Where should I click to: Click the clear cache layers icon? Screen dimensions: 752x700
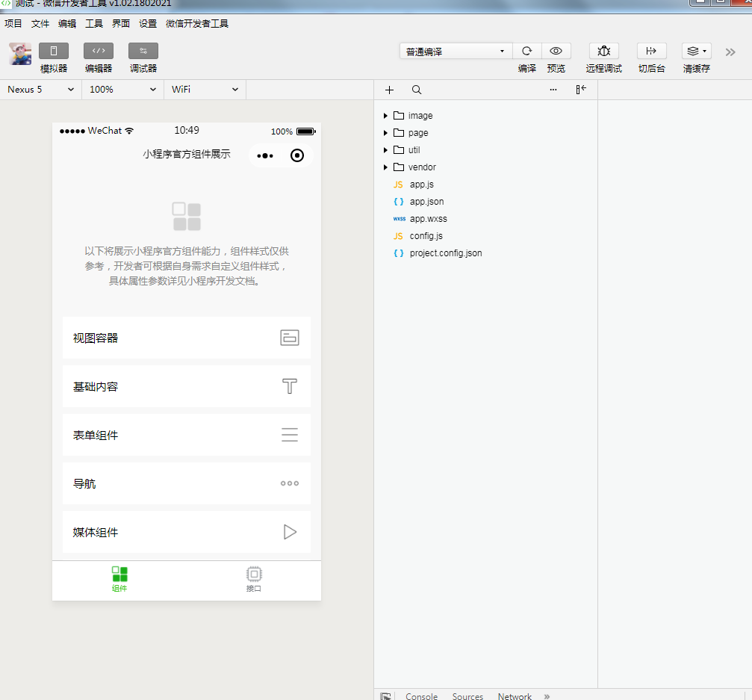click(x=697, y=51)
